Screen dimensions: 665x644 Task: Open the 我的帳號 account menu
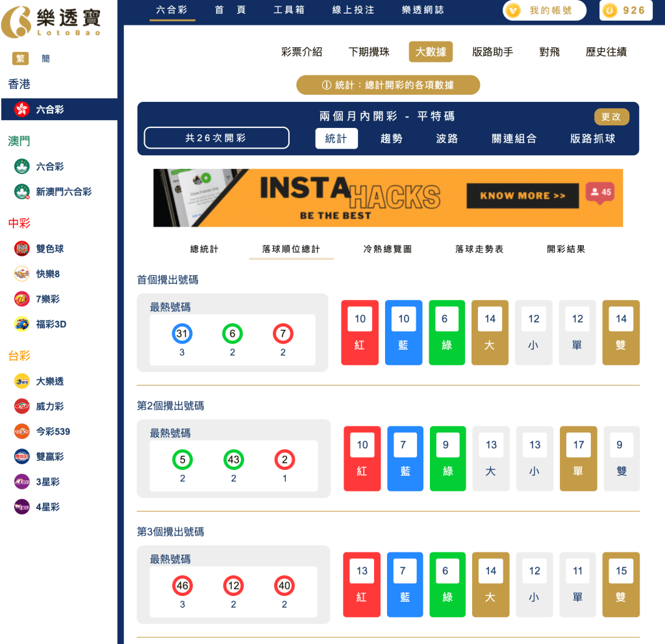click(544, 11)
